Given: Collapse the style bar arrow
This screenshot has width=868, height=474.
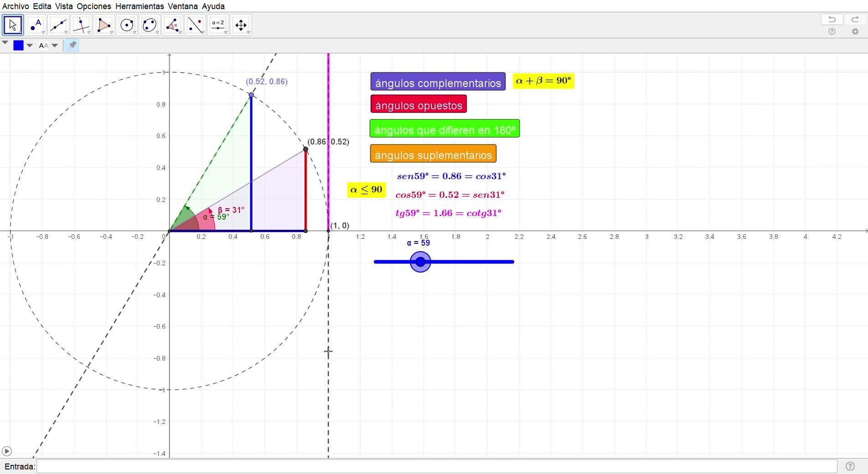Looking at the screenshot, I should click(5, 43).
